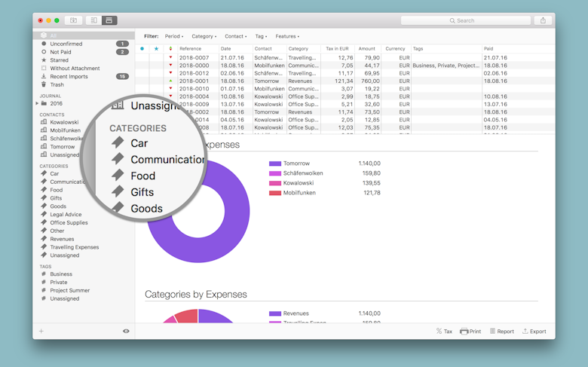
Task: Click the Legal Advice tag icon
Action: [44, 215]
